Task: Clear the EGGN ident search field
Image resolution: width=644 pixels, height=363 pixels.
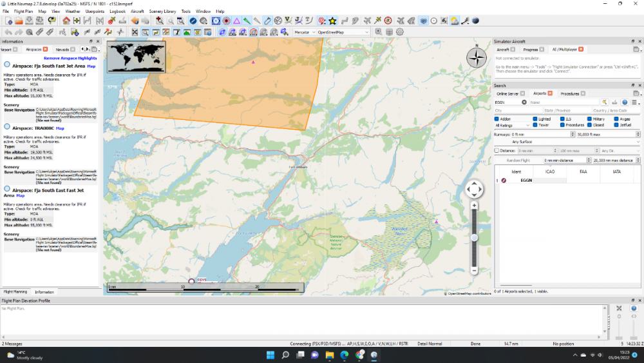Action: [x=524, y=102]
